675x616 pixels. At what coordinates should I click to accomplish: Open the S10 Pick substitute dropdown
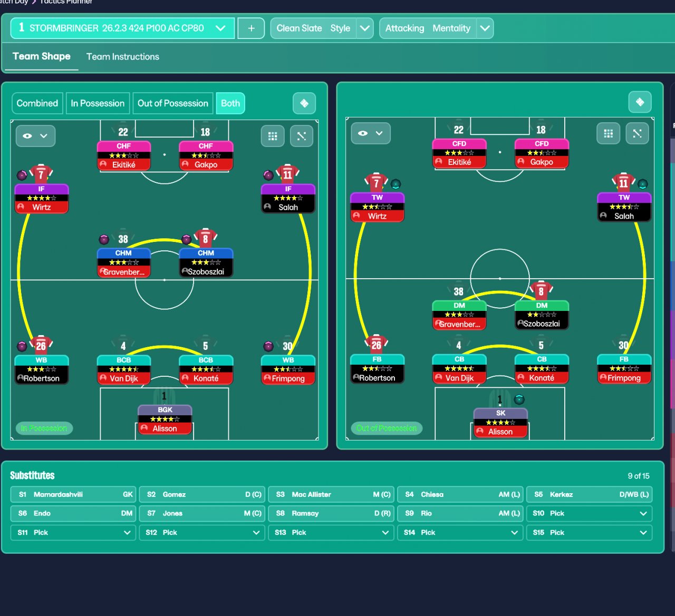589,513
